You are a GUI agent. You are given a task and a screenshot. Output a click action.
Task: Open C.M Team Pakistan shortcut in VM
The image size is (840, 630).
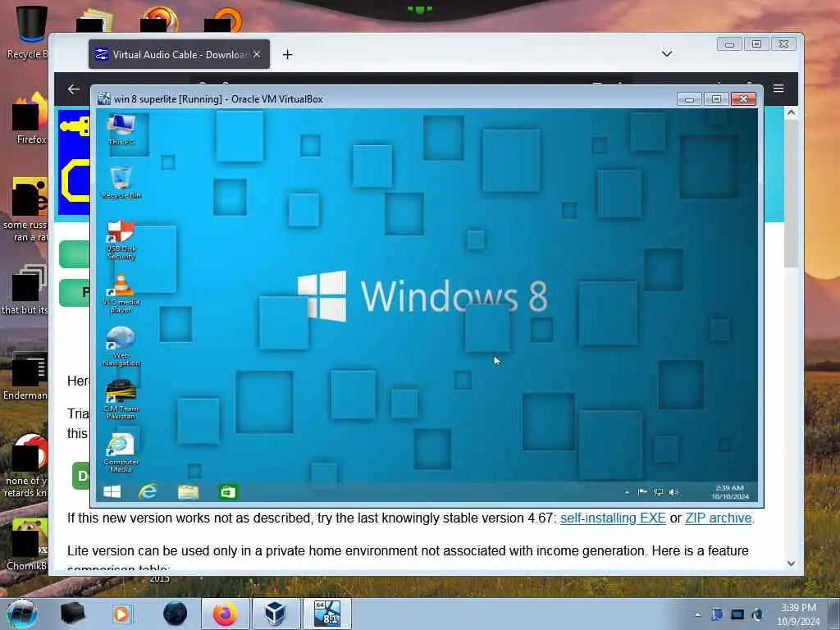121,399
